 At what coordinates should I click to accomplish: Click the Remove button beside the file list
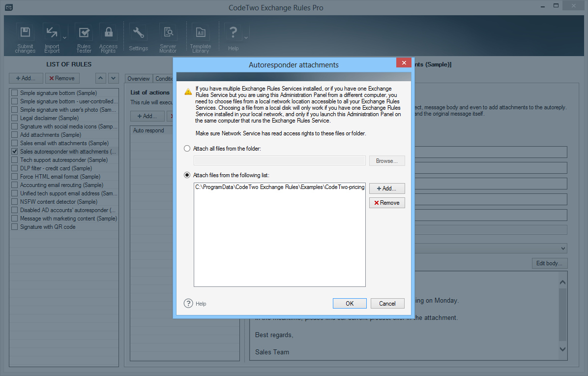point(387,203)
